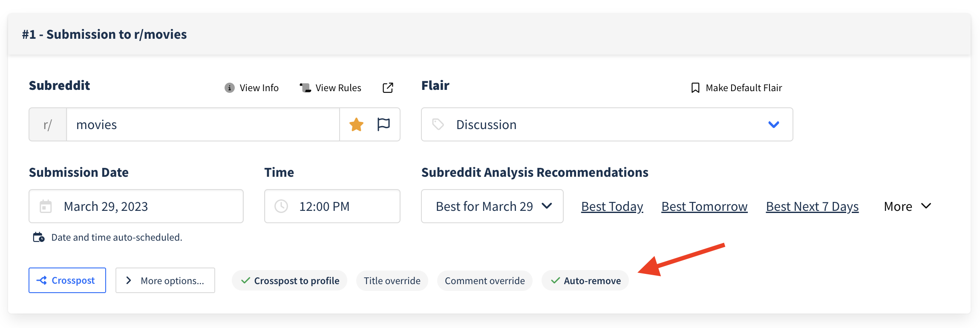Follow the Best Tomorrow link
980x328 pixels.
[x=704, y=207]
